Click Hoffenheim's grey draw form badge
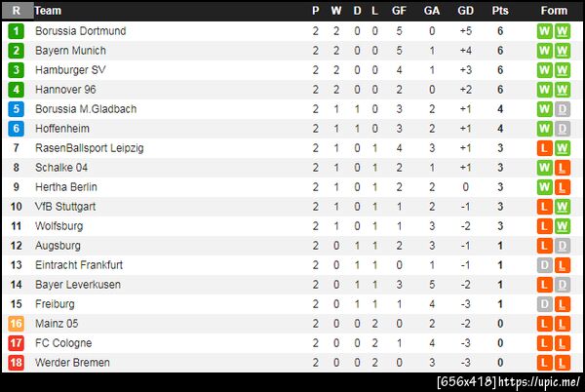Image resolution: width=585 pixels, height=392 pixels. (562, 129)
